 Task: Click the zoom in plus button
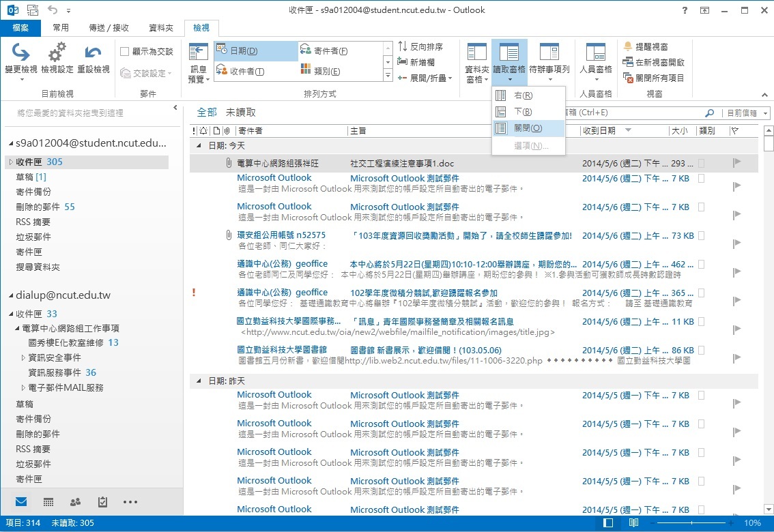731,522
